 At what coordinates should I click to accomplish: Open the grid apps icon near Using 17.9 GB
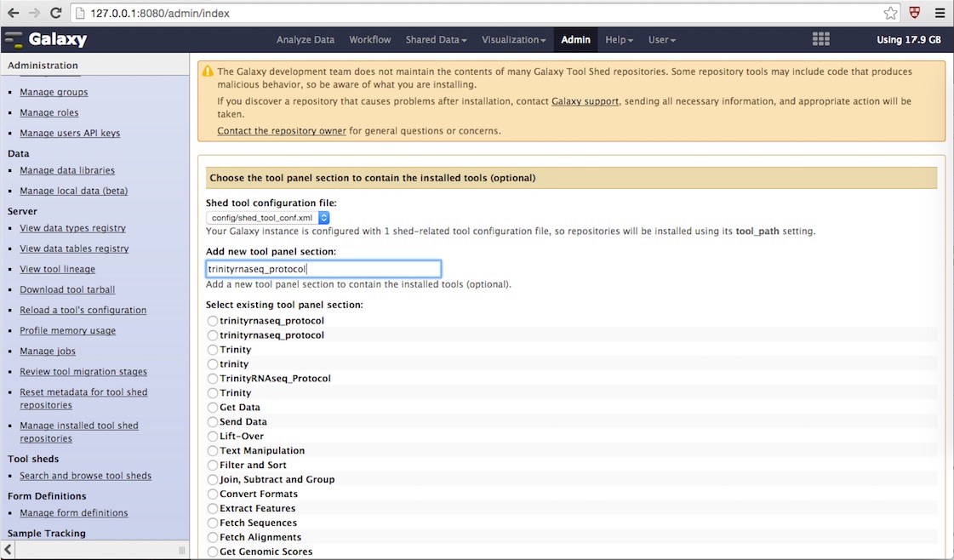point(820,39)
